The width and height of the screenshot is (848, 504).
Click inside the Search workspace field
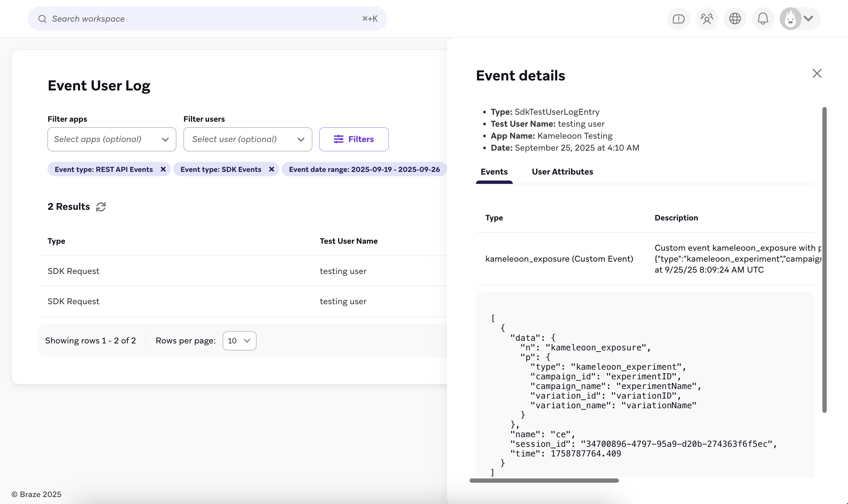pos(170,18)
